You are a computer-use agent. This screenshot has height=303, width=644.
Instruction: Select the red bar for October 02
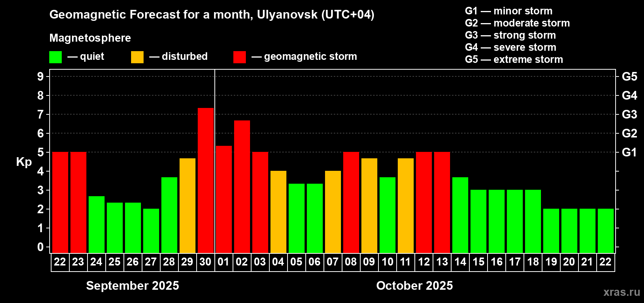click(x=242, y=187)
